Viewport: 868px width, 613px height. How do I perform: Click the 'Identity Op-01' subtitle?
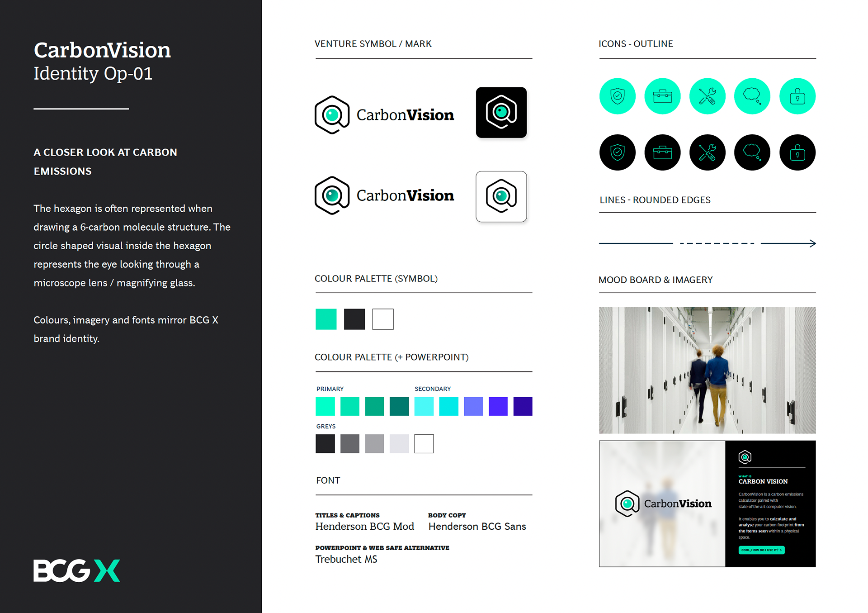[93, 73]
